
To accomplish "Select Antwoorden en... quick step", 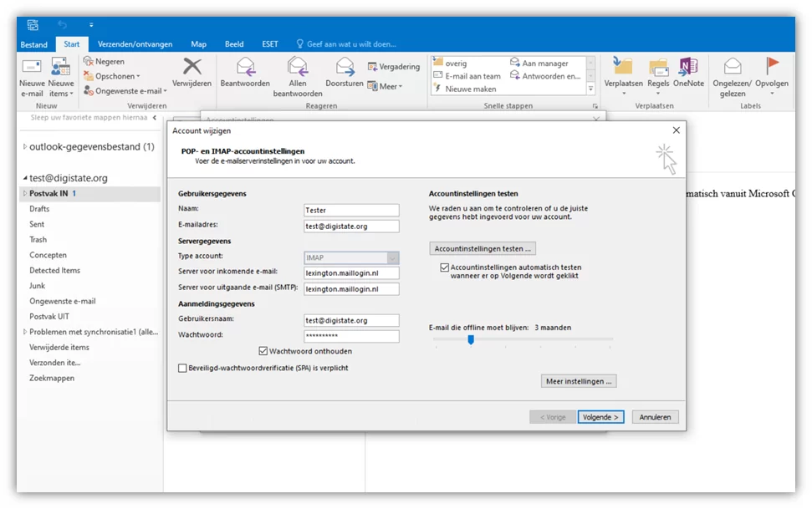I will coord(546,76).
